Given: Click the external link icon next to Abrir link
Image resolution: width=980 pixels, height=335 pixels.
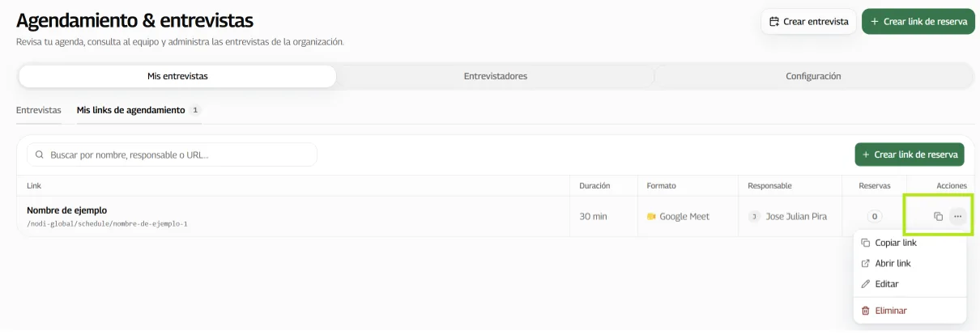Looking at the screenshot, I should pos(865,264).
